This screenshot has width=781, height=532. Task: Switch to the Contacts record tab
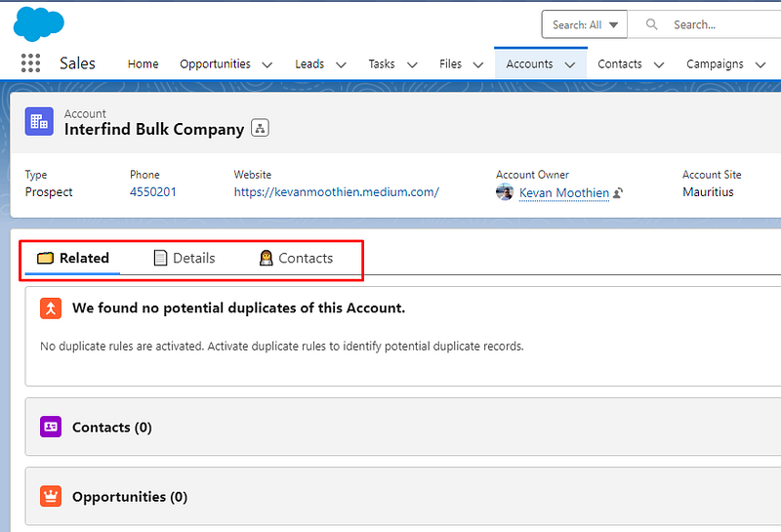click(x=296, y=259)
